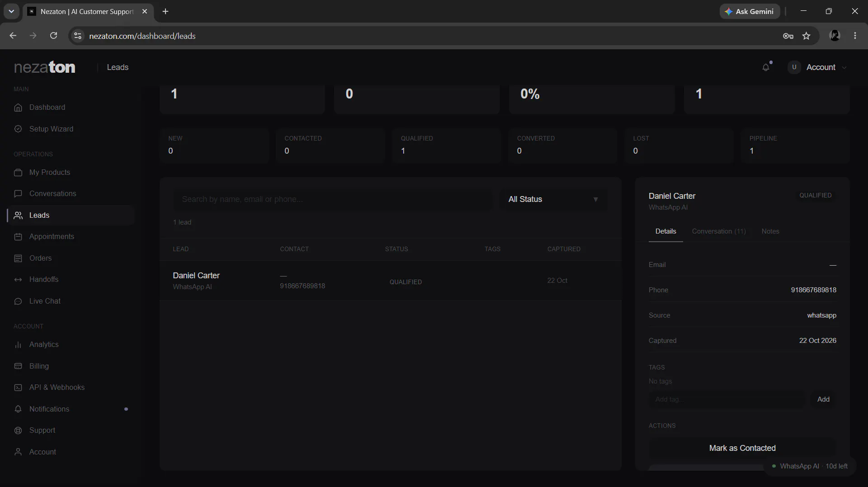Bookmark this page with the star icon
Image resolution: width=868 pixels, height=487 pixels.
(806, 36)
